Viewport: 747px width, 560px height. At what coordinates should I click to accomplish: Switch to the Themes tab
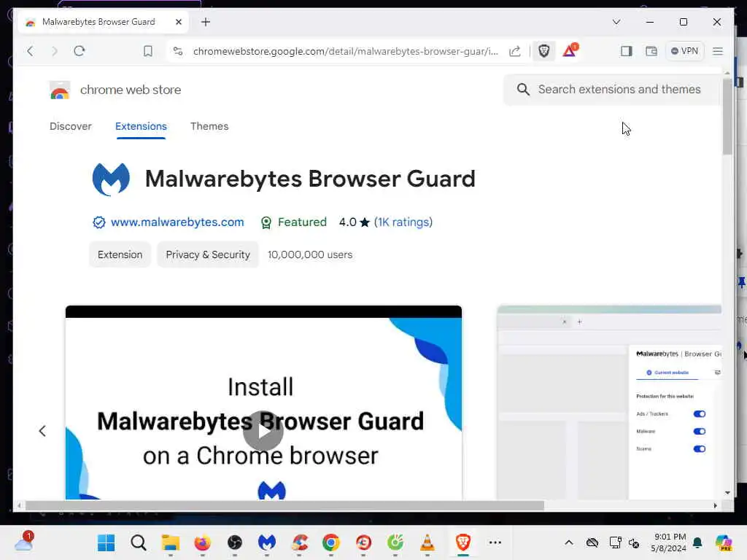209,126
